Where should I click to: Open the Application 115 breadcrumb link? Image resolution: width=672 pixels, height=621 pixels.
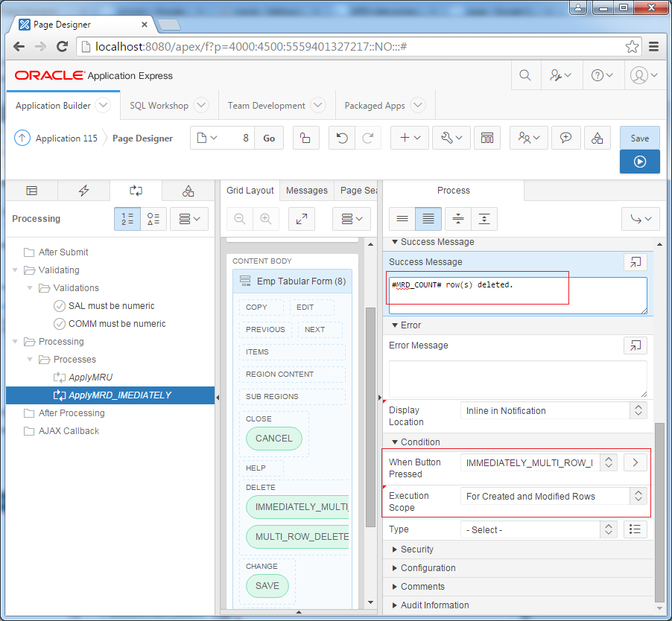click(x=66, y=138)
